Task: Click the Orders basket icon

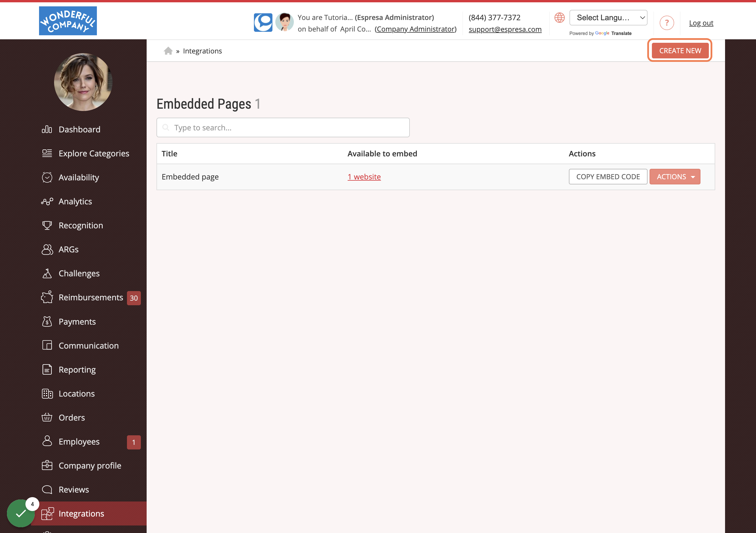Action: pyautogui.click(x=47, y=417)
